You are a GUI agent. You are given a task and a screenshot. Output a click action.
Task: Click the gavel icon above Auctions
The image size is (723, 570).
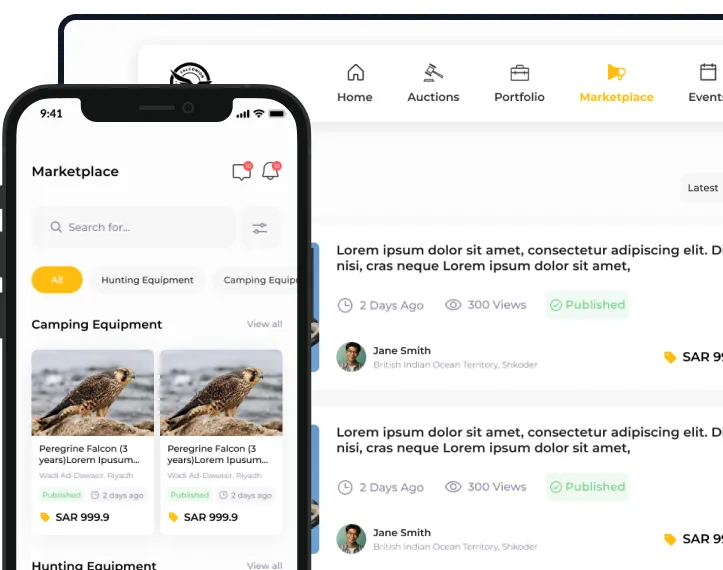433,72
